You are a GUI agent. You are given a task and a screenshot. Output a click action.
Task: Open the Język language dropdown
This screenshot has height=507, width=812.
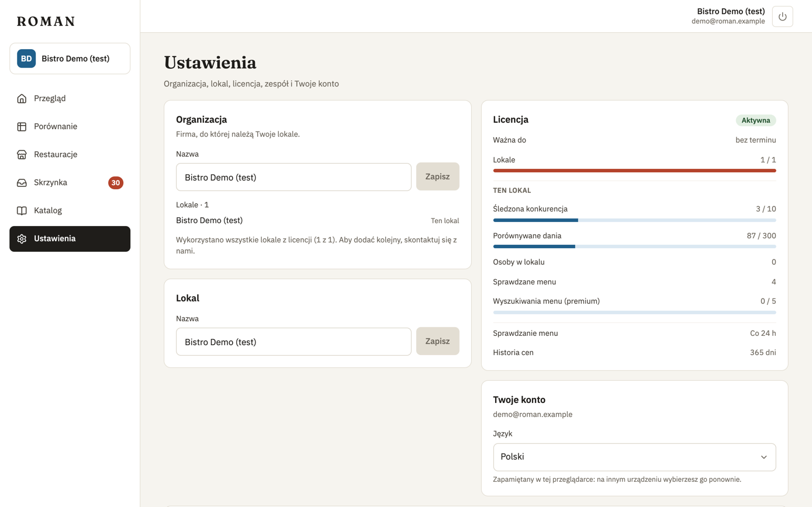point(634,457)
